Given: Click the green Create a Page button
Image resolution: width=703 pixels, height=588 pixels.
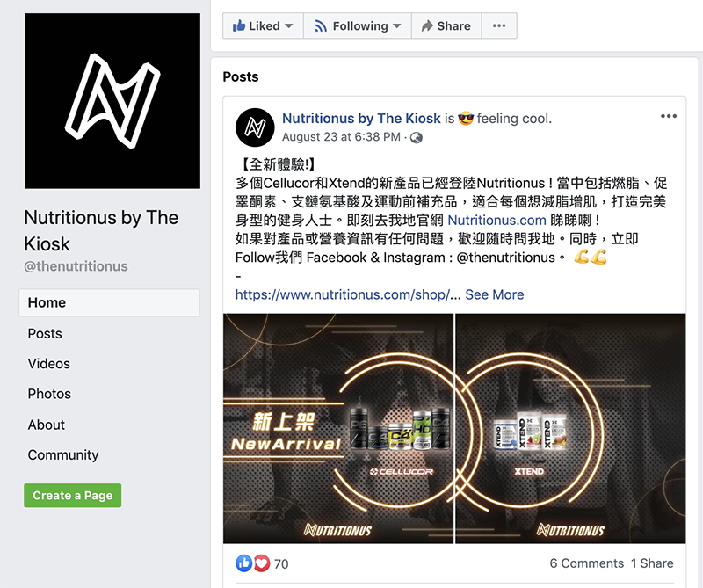Looking at the screenshot, I should (x=73, y=495).
